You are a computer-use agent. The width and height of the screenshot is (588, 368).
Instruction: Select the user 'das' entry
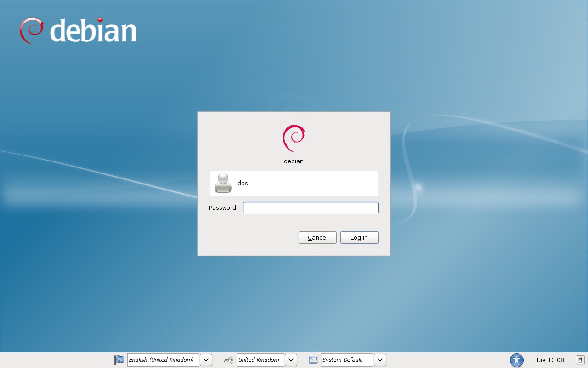point(294,183)
